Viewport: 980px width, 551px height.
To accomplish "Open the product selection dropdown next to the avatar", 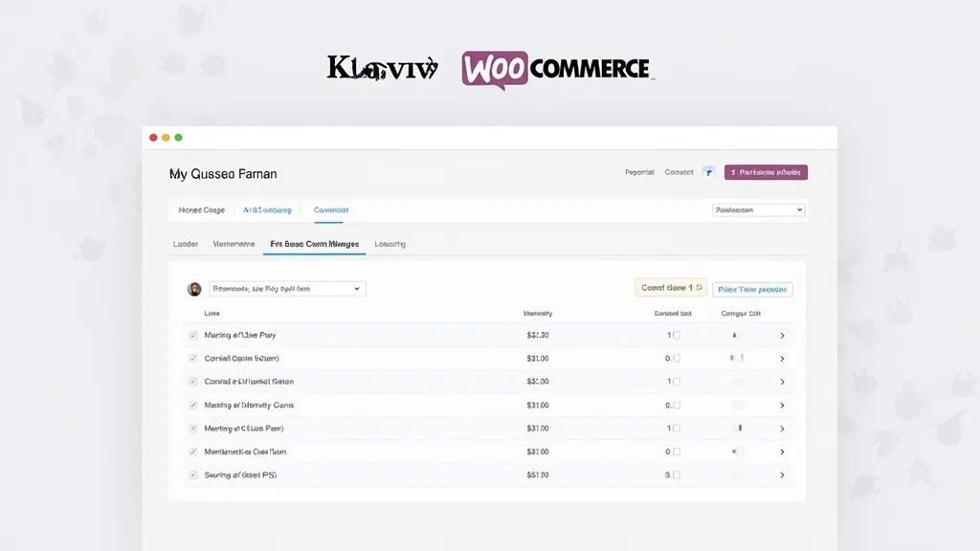I will point(287,288).
